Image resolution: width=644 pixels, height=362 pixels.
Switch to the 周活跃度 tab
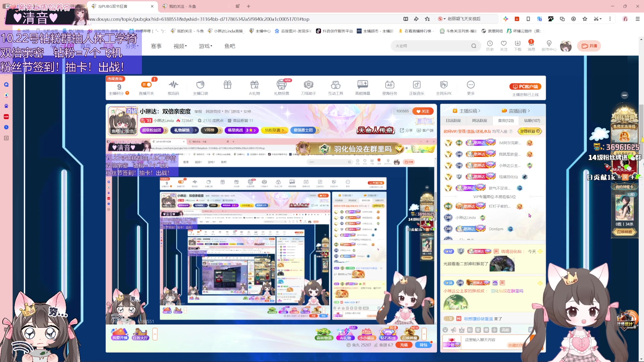pyautogui.click(x=479, y=121)
